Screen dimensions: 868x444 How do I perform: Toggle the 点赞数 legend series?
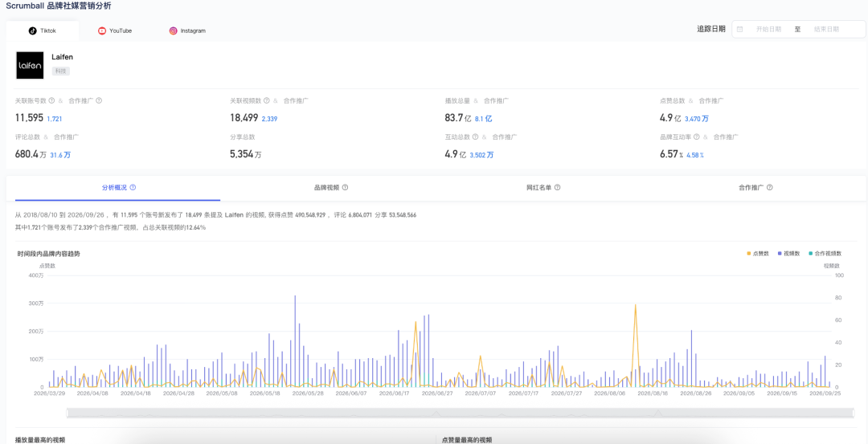click(758, 253)
